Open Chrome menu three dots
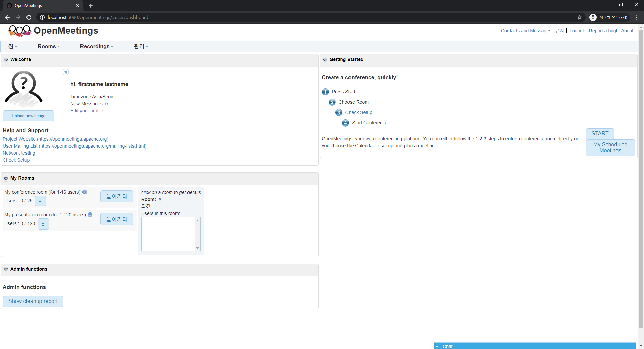The image size is (644, 349). click(x=637, y=17)
